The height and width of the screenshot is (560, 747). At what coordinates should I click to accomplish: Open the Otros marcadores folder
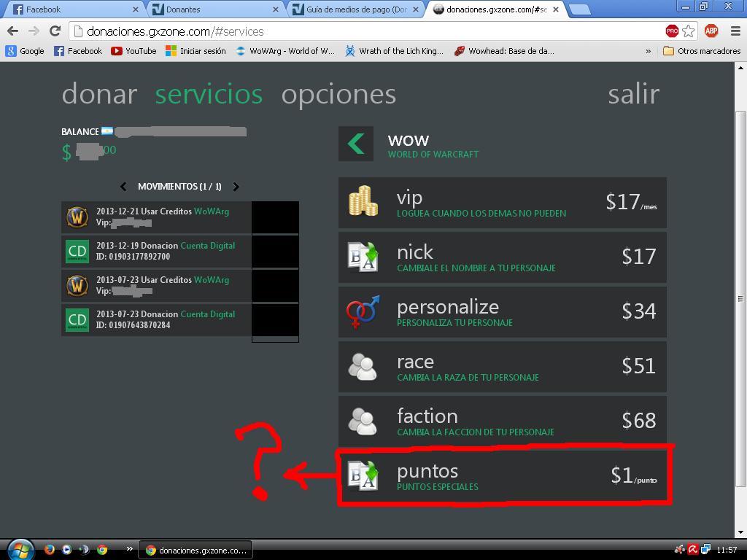pyautogui.click(x=702, y=51)
